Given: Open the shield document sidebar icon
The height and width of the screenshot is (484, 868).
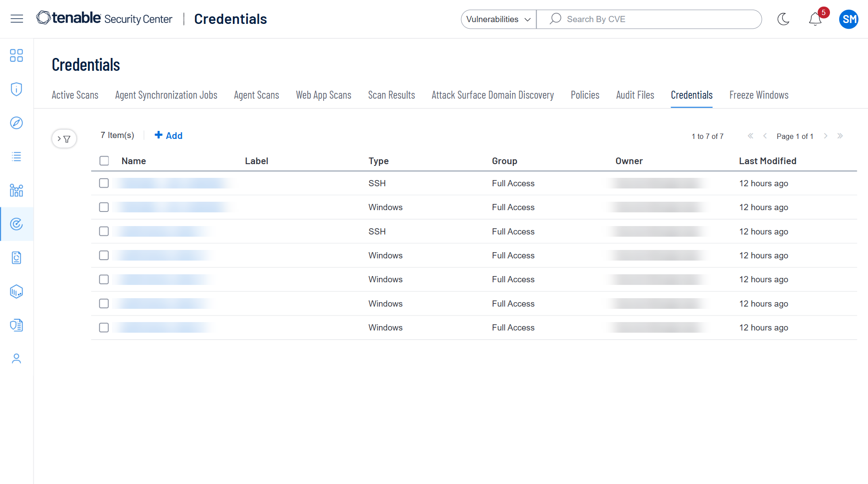Looking at the screenshot, I should coord(16,325).
